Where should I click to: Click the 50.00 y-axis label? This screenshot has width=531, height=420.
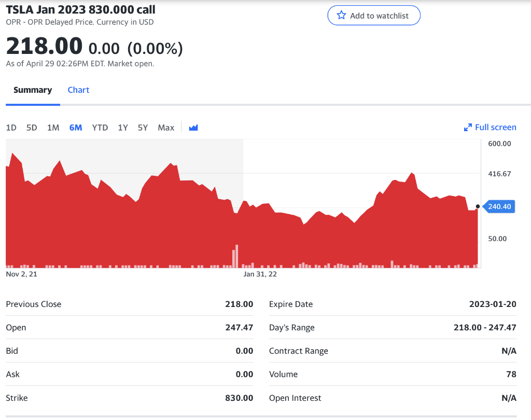point(497,239)
